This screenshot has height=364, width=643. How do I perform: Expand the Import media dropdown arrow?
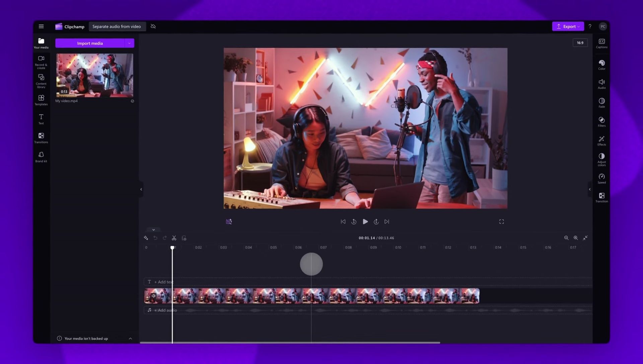pos(129,43)
